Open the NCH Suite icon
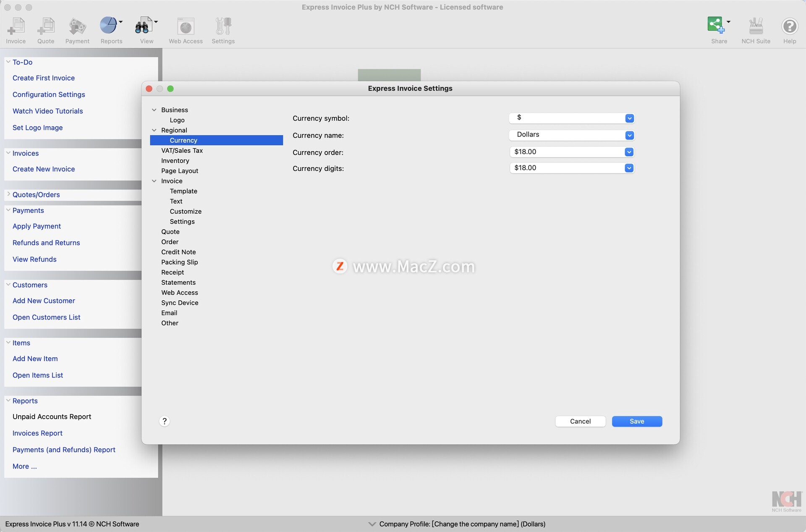 756,26
